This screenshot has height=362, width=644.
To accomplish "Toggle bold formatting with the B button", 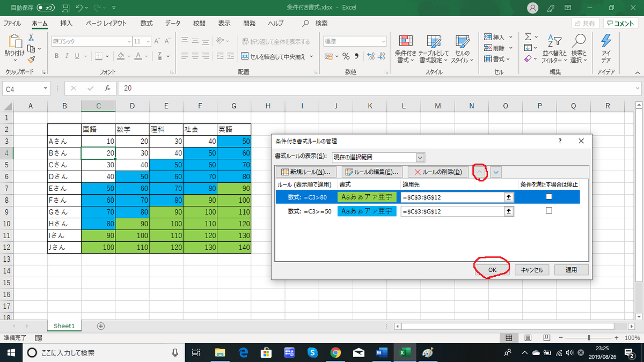I will point(56,56).
